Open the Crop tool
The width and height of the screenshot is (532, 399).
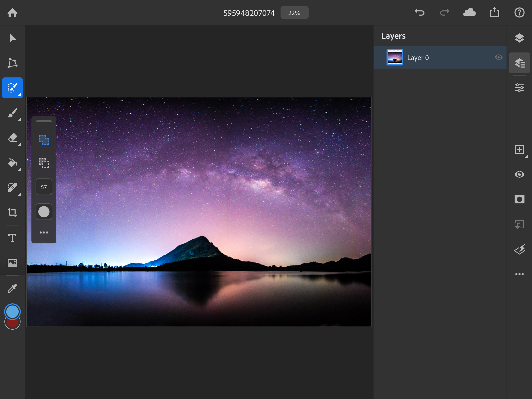click(12, 212)
